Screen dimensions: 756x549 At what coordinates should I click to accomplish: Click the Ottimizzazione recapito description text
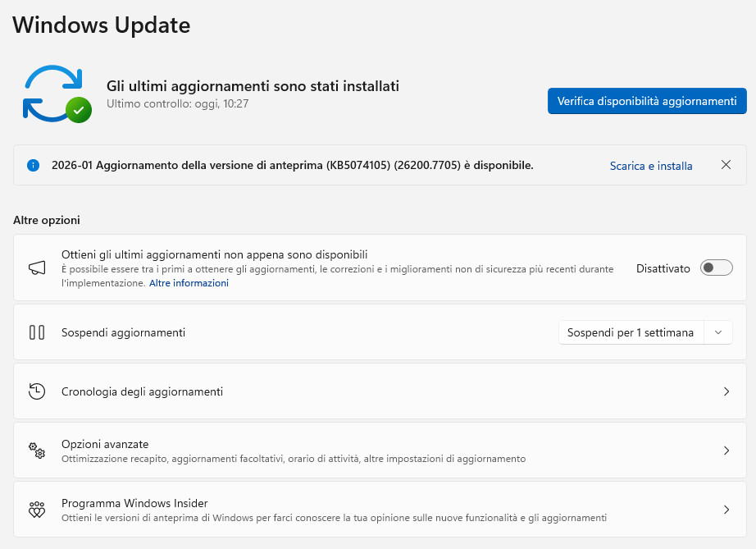pos(294,459)
